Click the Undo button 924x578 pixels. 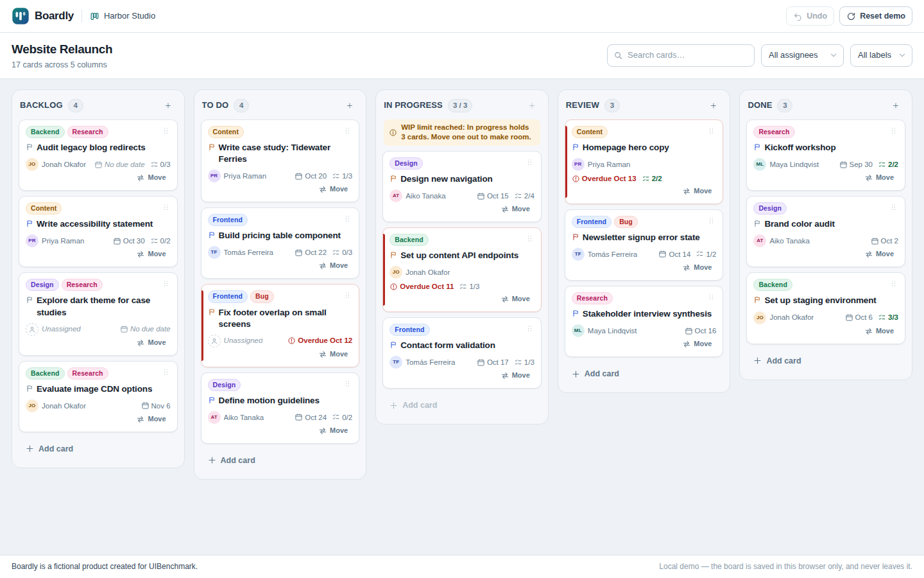[810, 16]
